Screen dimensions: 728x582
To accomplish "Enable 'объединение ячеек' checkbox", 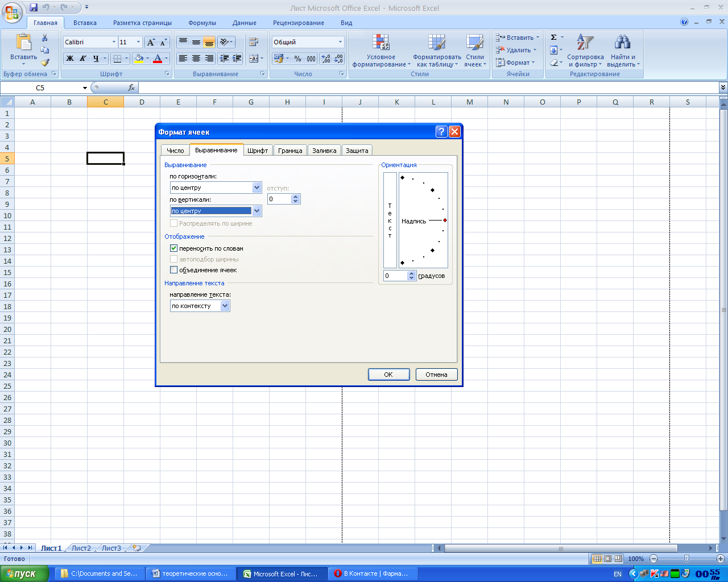I will pos(174,270).
